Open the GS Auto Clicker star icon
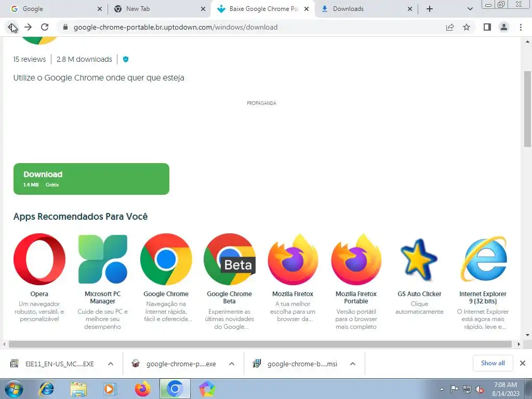The height and width of the screenshot is (399, 532). (x=419, y=259)
